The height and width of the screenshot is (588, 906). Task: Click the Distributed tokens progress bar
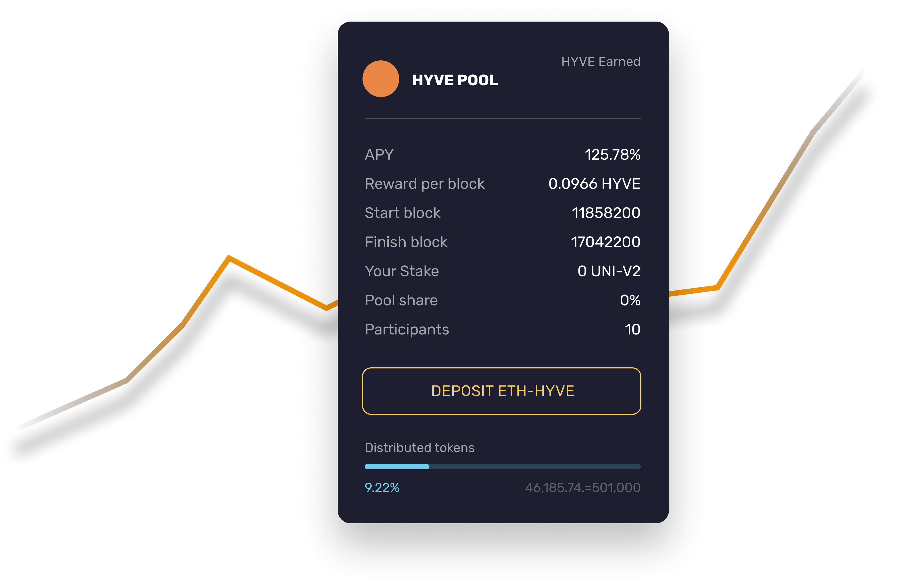click(502, 467)
